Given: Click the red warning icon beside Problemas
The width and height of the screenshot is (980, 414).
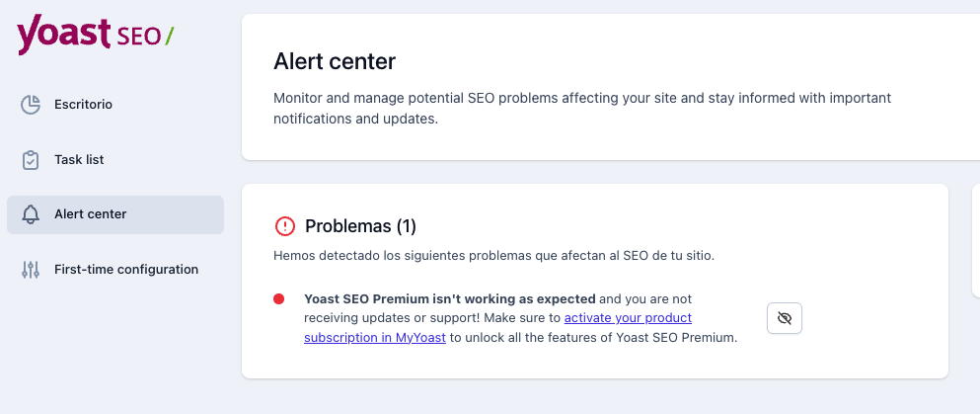Looking at the screenshot, I should (x=285, y=226).
